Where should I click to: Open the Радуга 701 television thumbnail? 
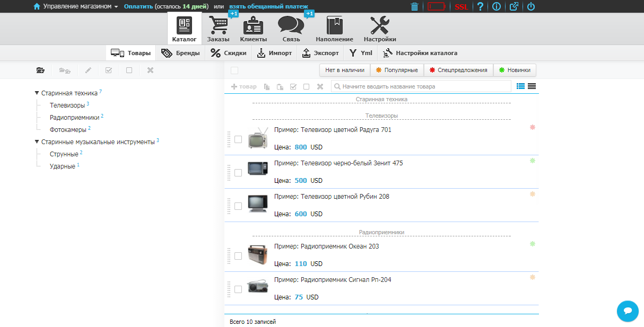[x=258, y=137]
